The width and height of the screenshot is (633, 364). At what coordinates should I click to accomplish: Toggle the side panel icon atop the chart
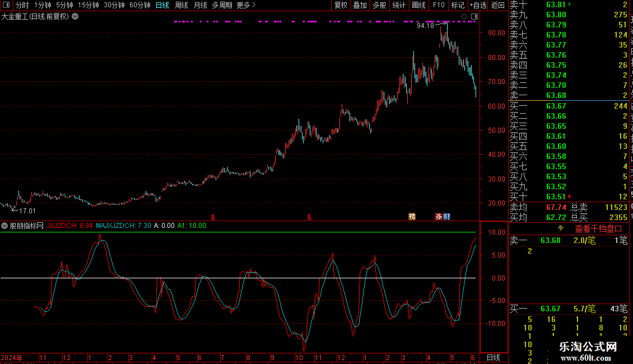(x=474, y=17)
